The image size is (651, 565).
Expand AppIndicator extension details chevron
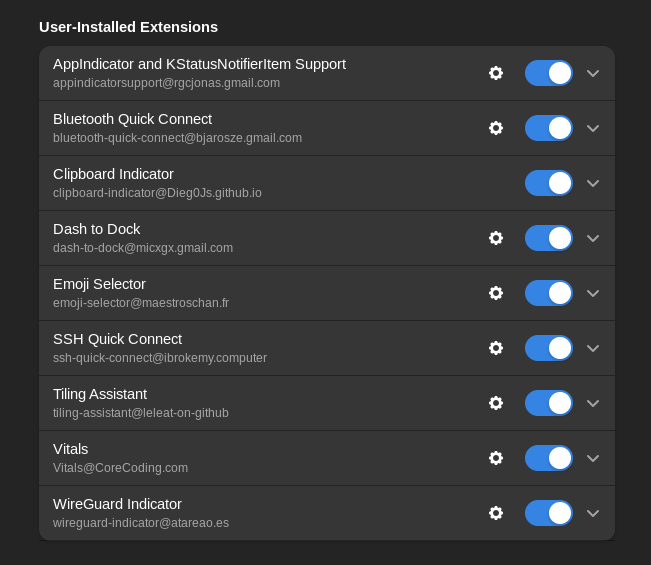[593, 73]
